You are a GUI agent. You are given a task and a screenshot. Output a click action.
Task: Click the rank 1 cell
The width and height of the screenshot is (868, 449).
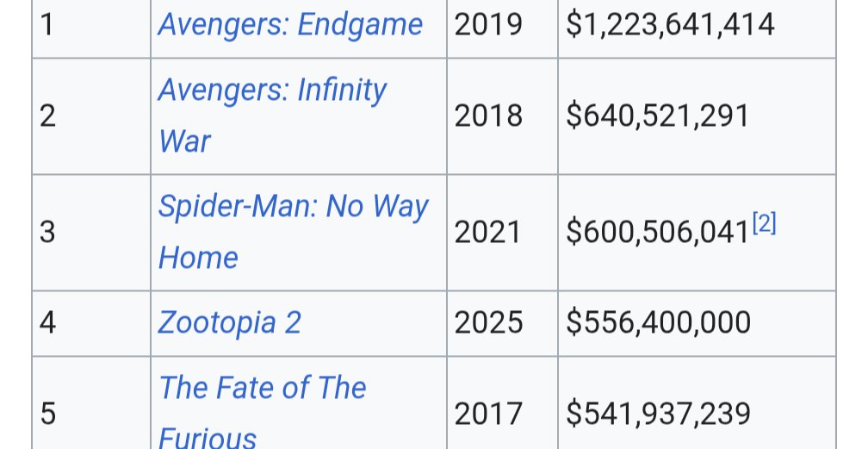47,25
